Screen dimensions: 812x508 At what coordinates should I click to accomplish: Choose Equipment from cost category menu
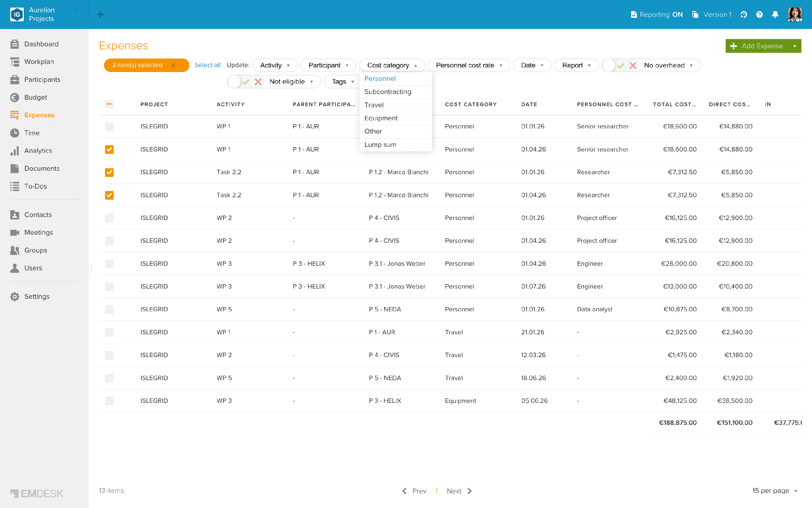pos(395,118)
